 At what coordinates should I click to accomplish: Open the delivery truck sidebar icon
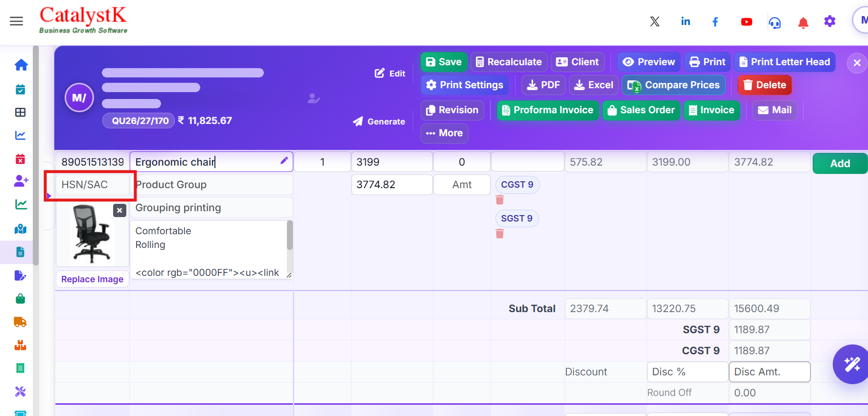(x=20, y=322)
